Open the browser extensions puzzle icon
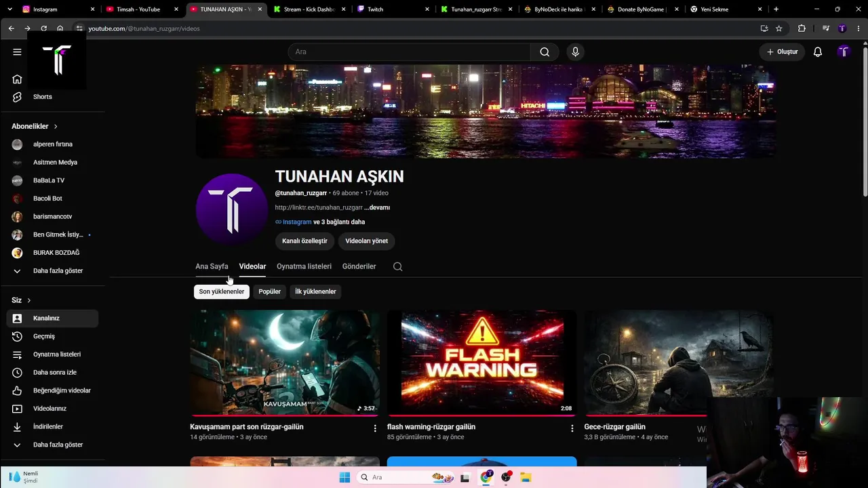Viewport: 868px width, 488px height. [802, 28]
